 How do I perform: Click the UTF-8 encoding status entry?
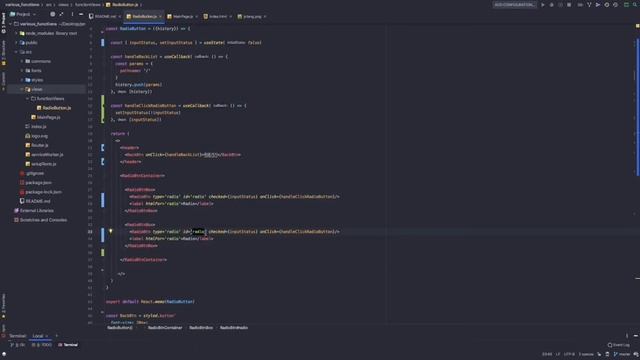coord(569,355)
